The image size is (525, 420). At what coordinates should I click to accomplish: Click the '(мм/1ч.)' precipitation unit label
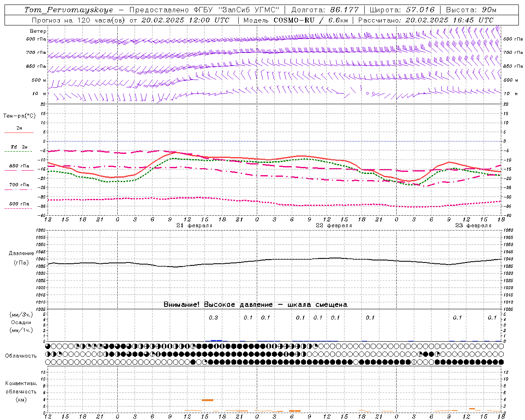tap(21, 330)
